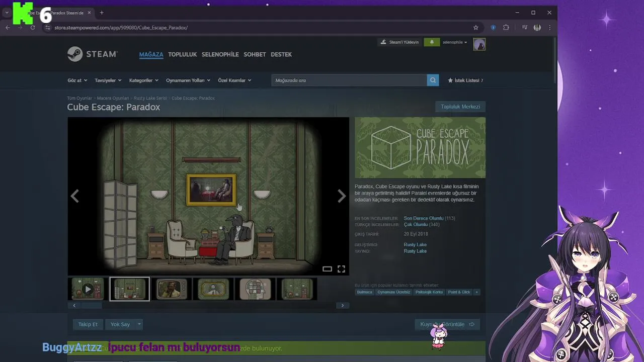Click the Steam'i Yükleyin button
Viewport: 644px width, 362px height.
(x=399, y=42)
